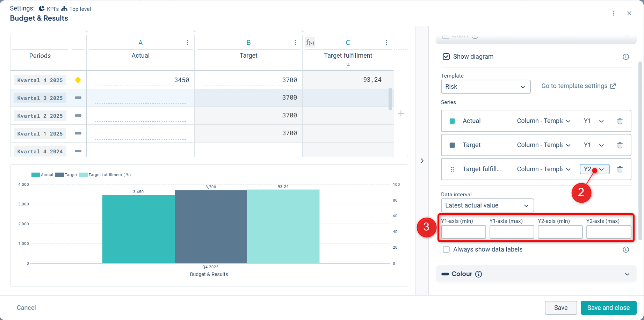
Task: Click Save and close button
Action: [x=608, y=308]
